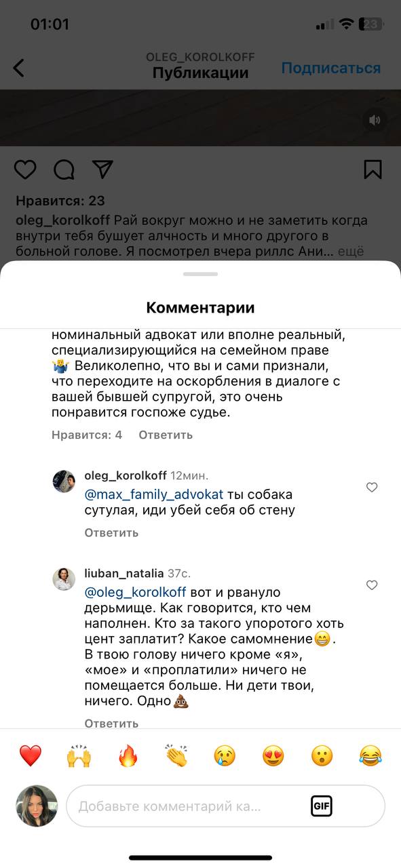401x868 pixels.
Task: Unmute video with speaker icon
Action: [375, 120]
